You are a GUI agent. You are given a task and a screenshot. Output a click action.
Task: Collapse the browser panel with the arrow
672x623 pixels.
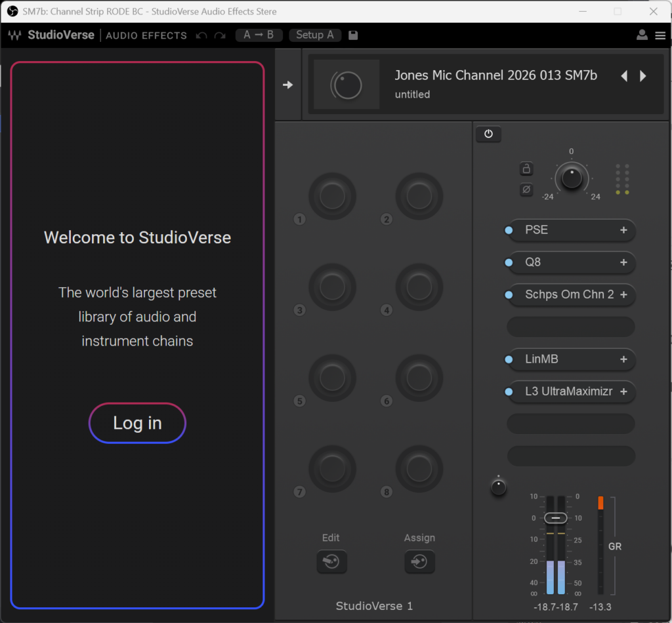pyautogui.click(x=287, y=85)
